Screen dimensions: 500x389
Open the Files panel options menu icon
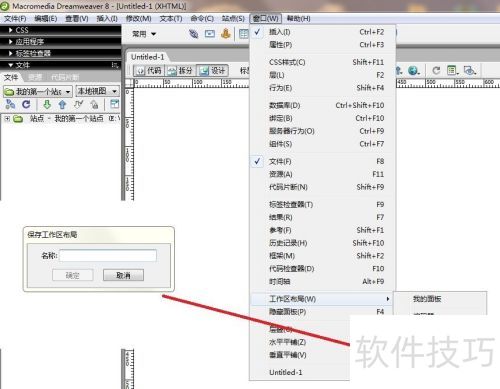tap(115, 65)
